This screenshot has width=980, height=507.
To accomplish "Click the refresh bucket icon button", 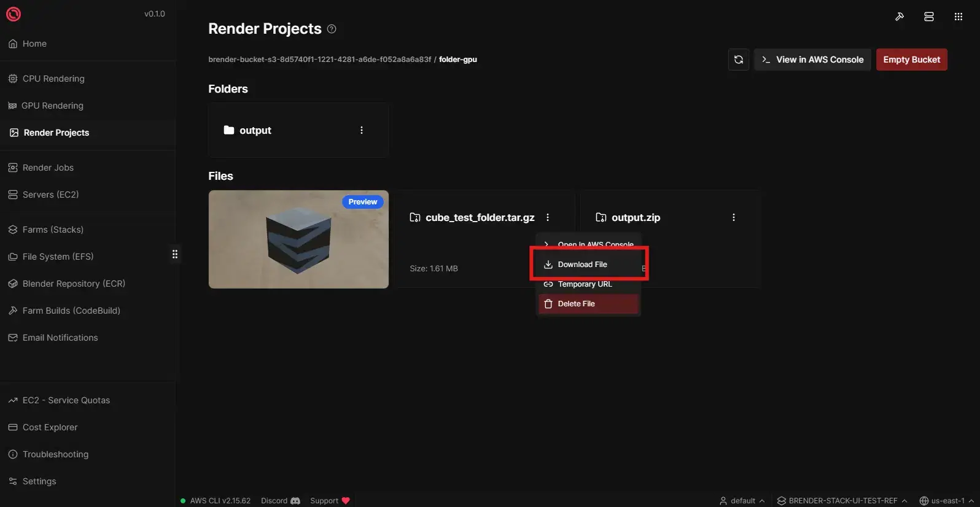I will click(x=739, y=60).
